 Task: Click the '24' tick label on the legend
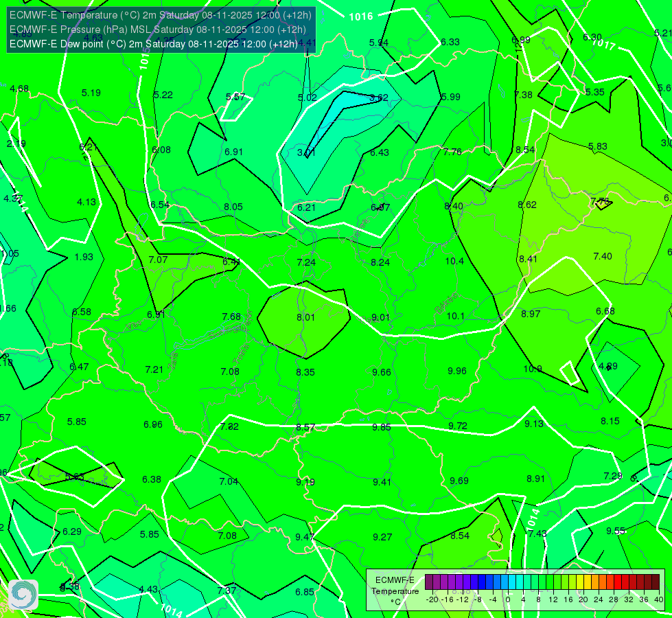click(599, 599)
